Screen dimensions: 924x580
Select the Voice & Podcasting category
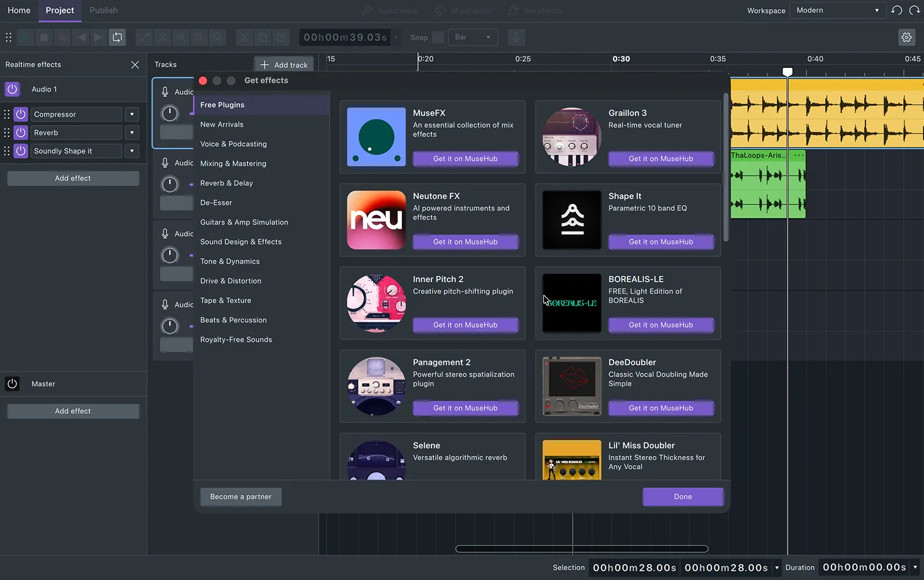click(x=262, y=144)
